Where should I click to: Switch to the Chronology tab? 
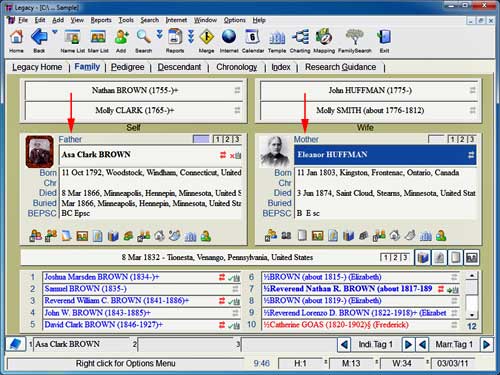[237, 67]
